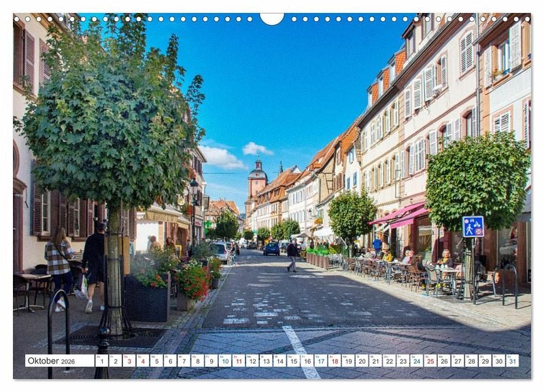This screenshot has height=392, width=544.
Task: Click the church tower in the distance
Action: point(258,179)
